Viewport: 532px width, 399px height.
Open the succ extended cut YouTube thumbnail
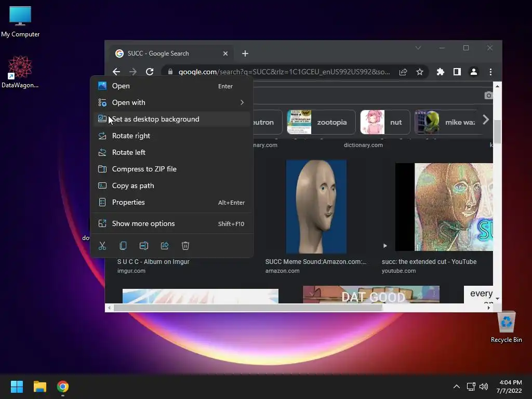point(444,207)
